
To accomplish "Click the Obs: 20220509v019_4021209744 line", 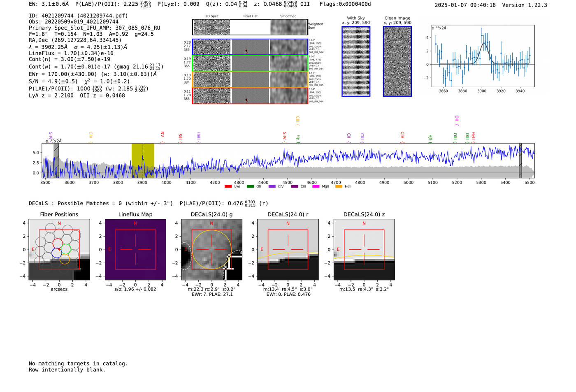I will click(74, 22).
